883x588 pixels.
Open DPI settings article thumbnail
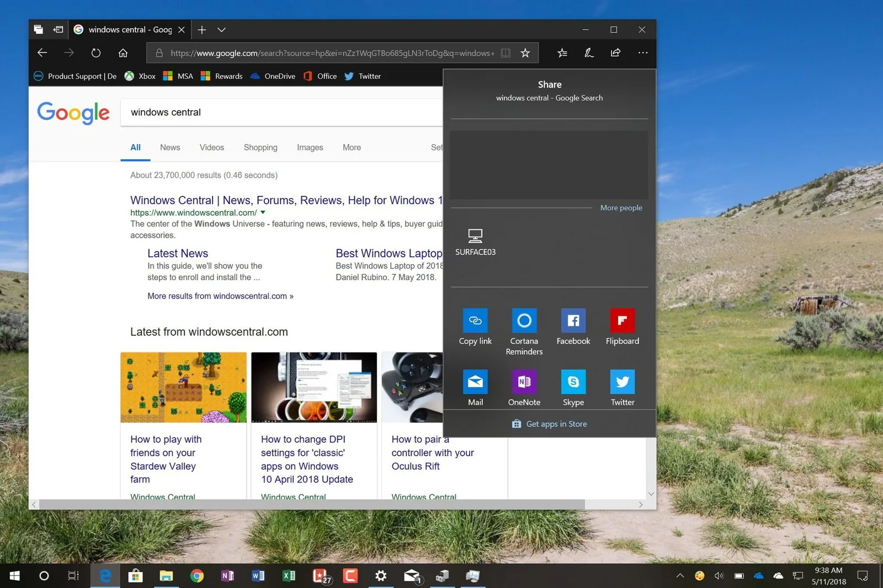point(314,387)
